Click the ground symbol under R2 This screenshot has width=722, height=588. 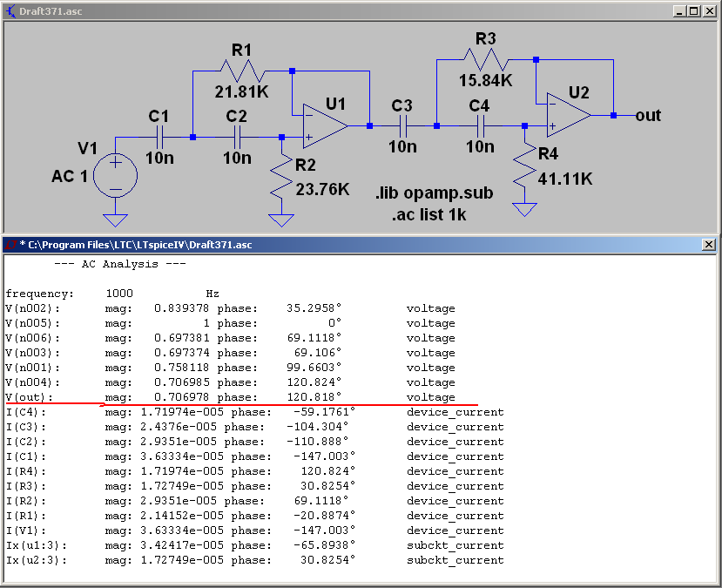pyautogui.click(x=281, y=220)
